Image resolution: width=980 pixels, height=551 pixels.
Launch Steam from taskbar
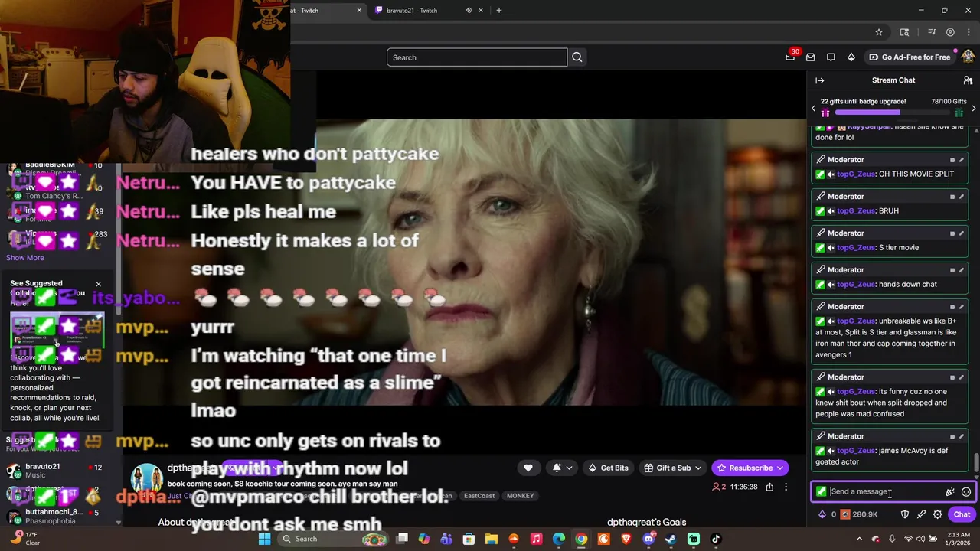coord(671,539)
